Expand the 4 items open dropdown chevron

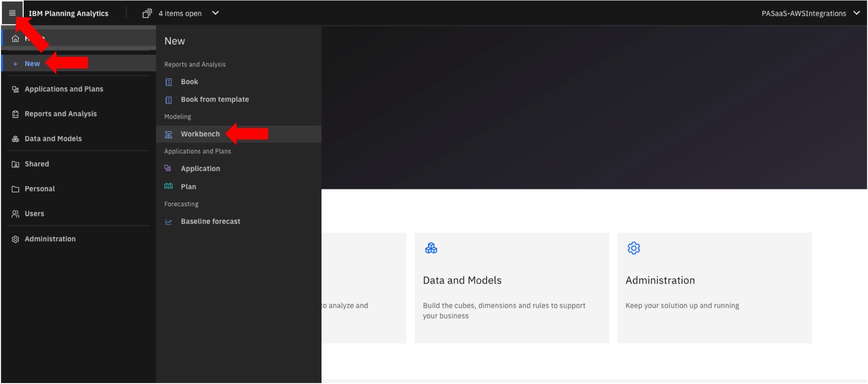coord(215,13)
